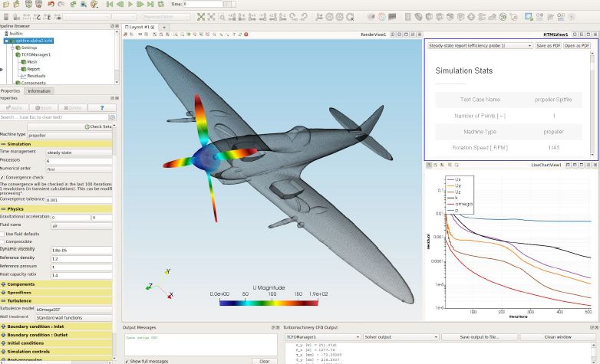Activate the Zoom to Box magnifier icon
Image resolution: width=600 pixels, height=364 pixels.
[222, 16]
